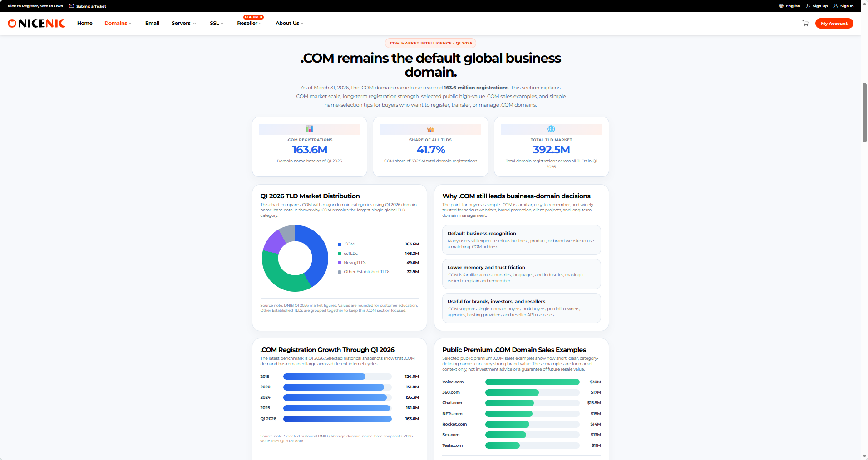The width and height of the screenshot is (868, 460).
Task: Click the Sign In user icon
Action: point(836,6)
